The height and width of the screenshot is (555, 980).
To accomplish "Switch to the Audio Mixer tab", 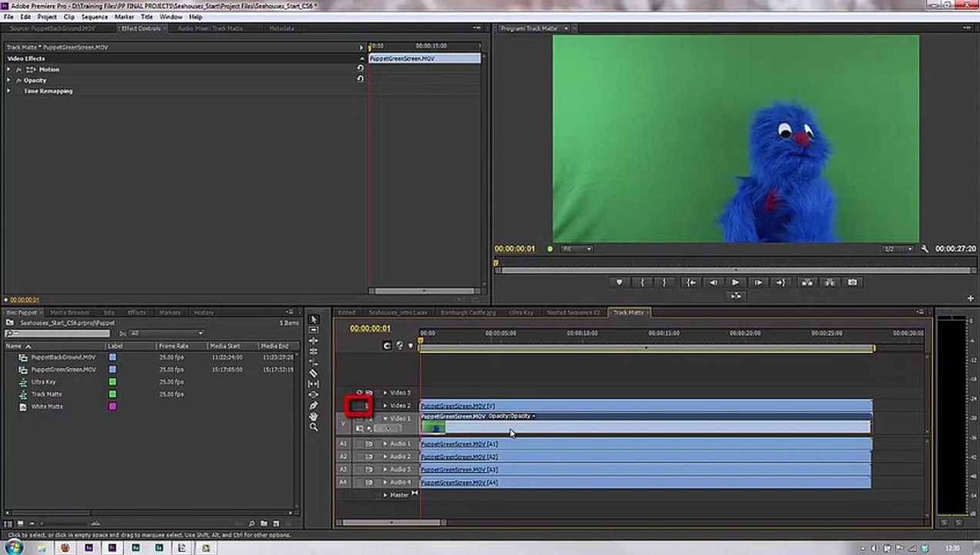I will pos(210,29).
